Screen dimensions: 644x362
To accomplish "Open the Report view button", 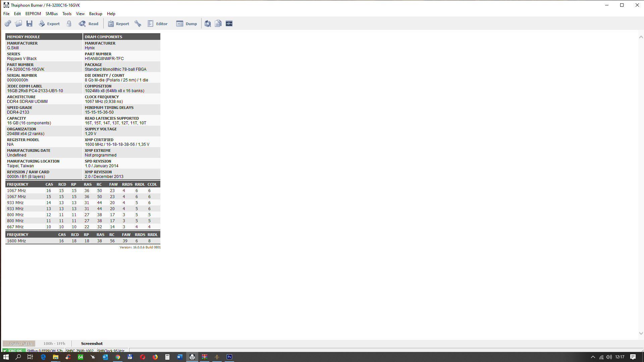I will coord(118,23).
